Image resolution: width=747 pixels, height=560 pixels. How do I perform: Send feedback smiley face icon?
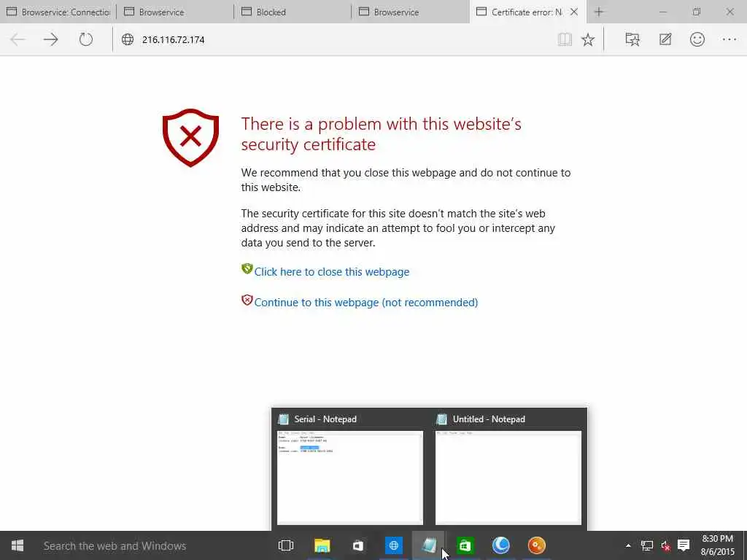point(697,39)
